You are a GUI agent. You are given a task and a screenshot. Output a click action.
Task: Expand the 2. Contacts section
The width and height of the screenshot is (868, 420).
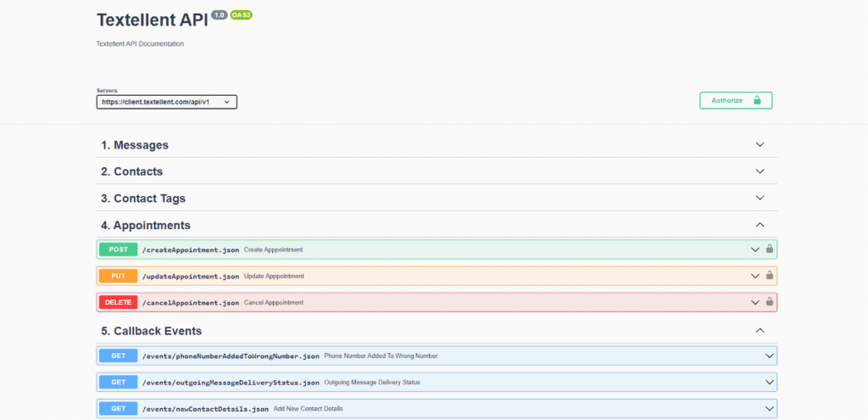click(x=437, y=171)
